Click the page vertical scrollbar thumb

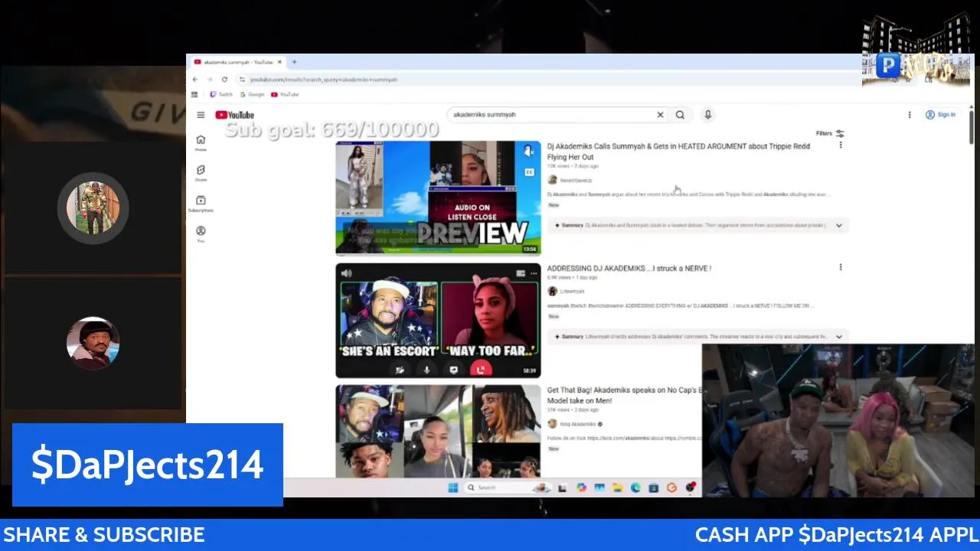point(971,127)
